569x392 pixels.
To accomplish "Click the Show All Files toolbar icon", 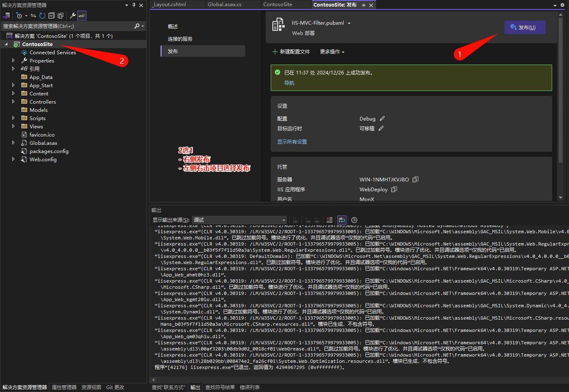I will click(60, 16).
